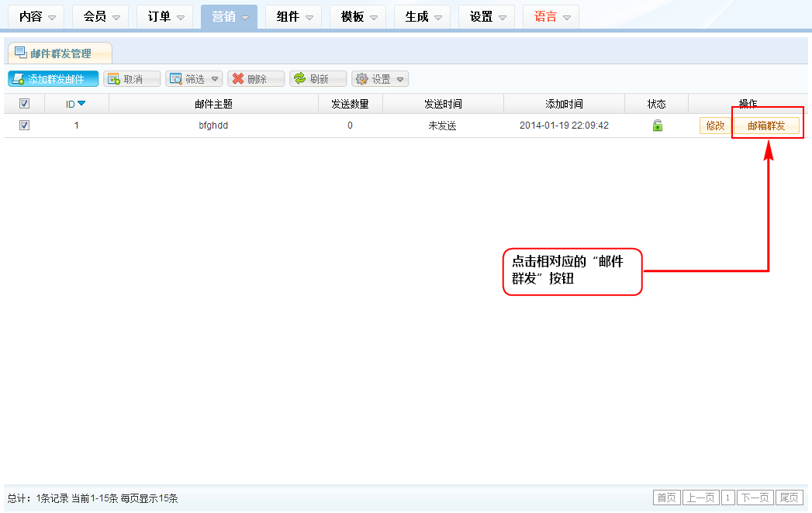Open the 模板 menu
This screenshot has width=812, height=513.
(x=358, y=16)
